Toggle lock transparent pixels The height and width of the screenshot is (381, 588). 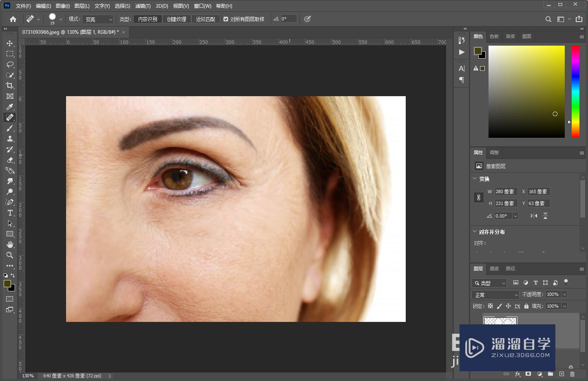490,306
